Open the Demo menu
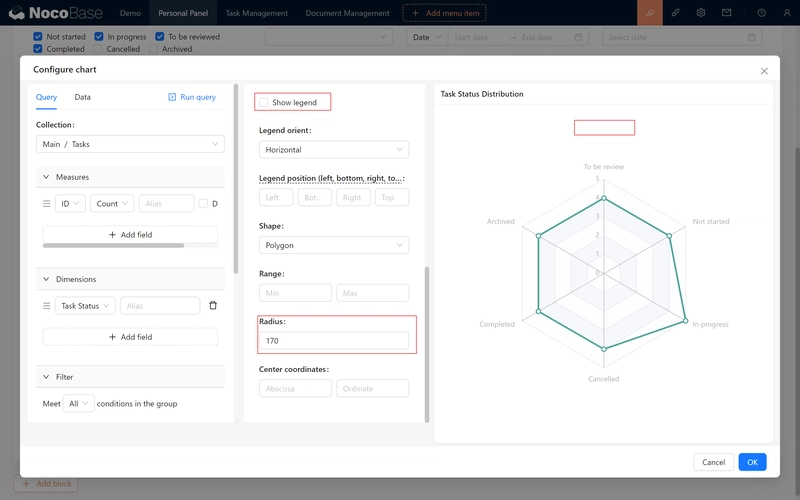Screen dimensions: 800x500 tap(130, 13)
